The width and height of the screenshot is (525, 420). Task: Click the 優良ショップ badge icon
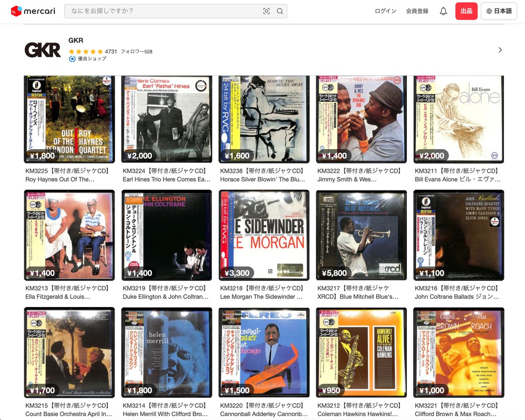tap(72, 59)
